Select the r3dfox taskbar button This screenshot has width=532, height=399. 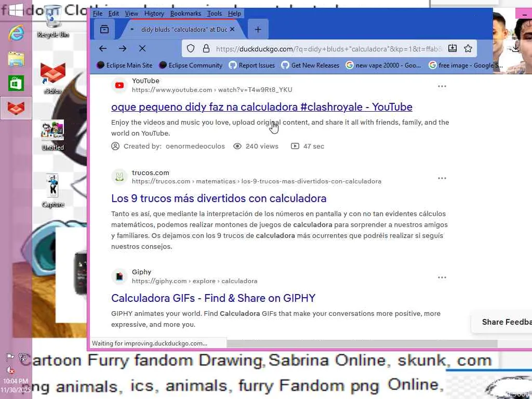click(x=16, y=108)
